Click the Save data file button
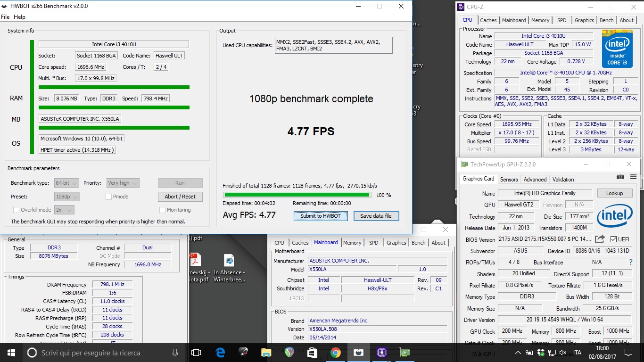This screenshot has height=362, width=644. (376, 216)
